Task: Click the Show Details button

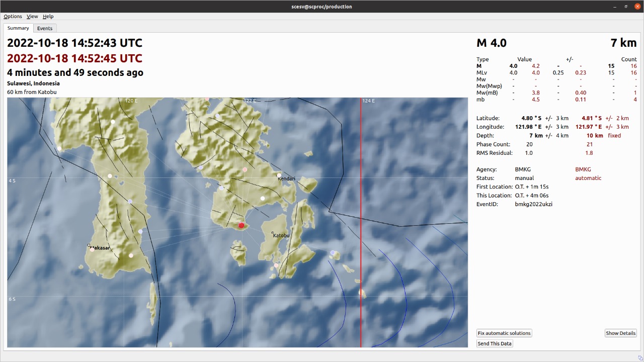Action: (x=620, y=333)
